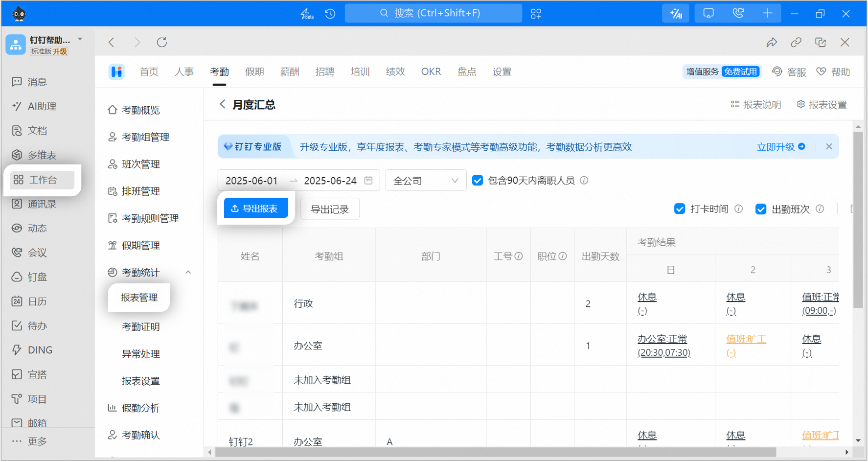This screenshot has width=868, height=462.
Task: Click the info icon next to 工号
Action: [x=519, y=256]
